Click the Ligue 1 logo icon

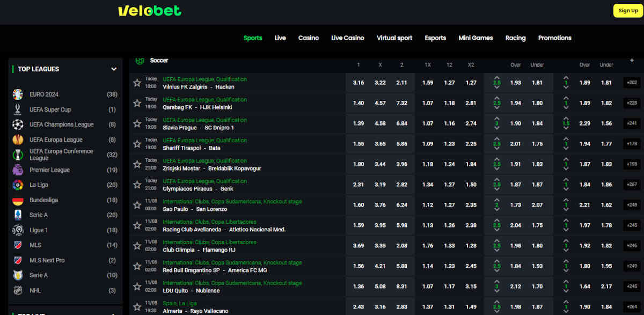pyautogui.click(x=18, y=230)
